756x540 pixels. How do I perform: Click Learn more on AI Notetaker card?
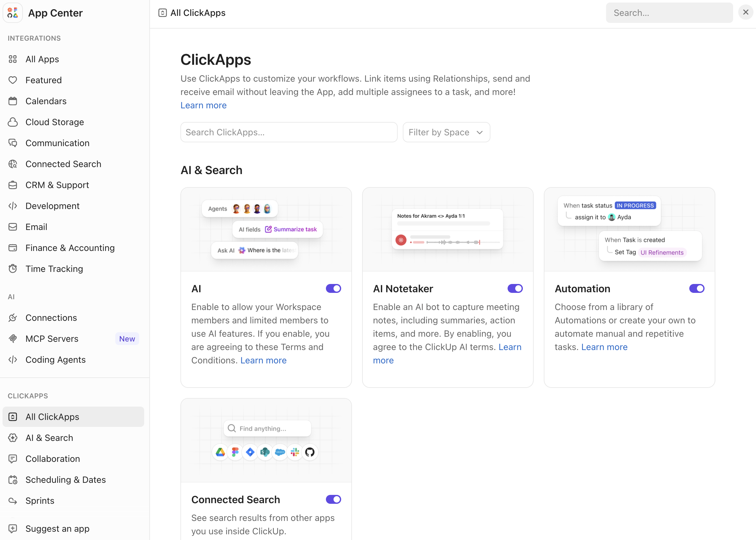[x=510, y=347]
